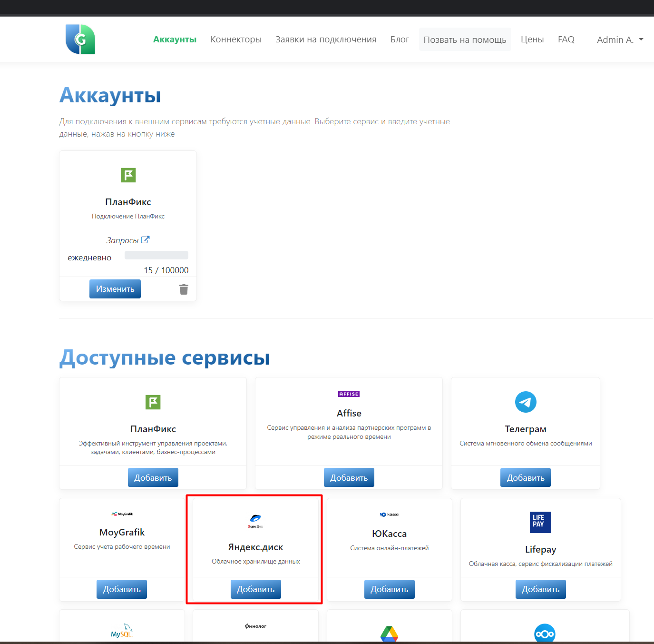The height and width of the screenshot is (644, 654).
Task: Click the Affise partner programs description
Action: (x=349, y=432)
